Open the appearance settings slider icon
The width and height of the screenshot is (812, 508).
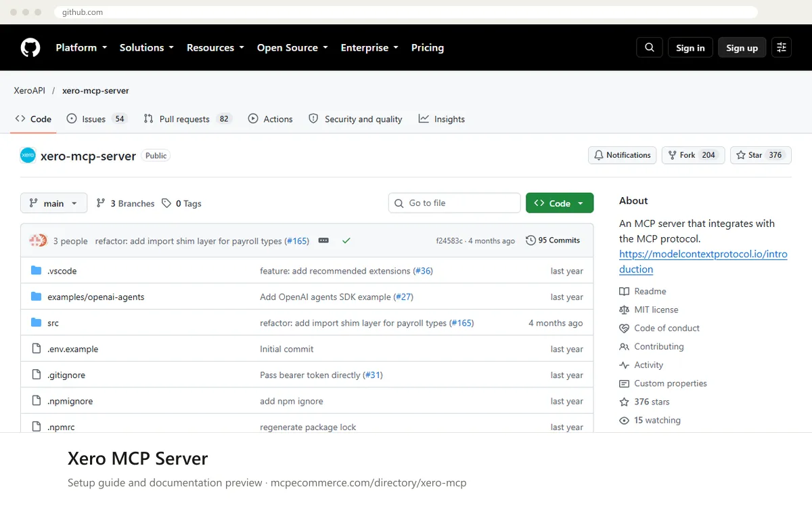pyautogui.click(x=782, y=47)
